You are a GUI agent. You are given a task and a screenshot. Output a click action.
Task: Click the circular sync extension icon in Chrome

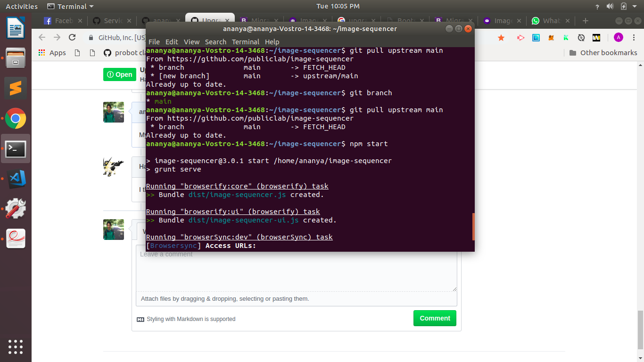pyautogui.click(x=581, y=38)
